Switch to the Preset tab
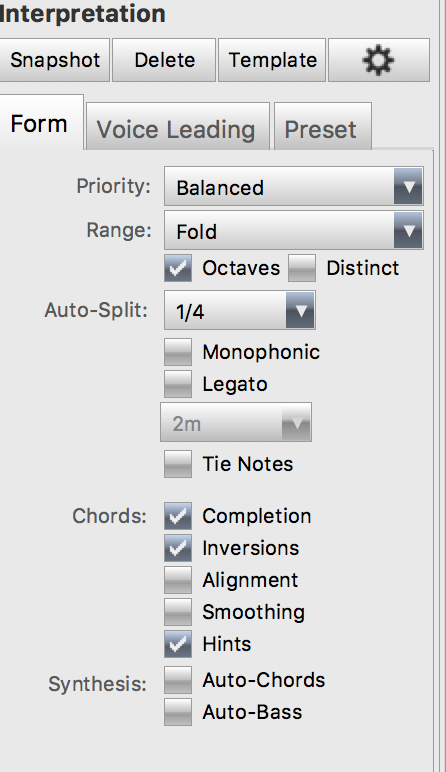The image size is (446, 772). pyautogui.click(x=322, y=127)
